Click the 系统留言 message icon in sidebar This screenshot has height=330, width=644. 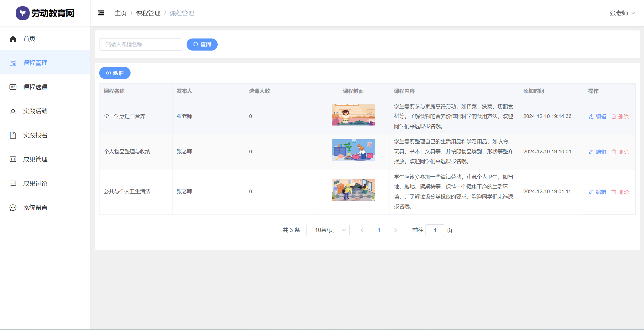pos(13,208)
